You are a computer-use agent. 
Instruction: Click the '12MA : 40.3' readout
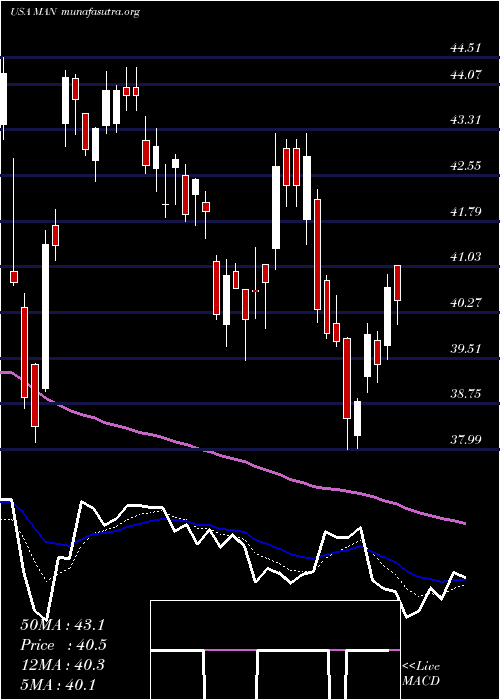click(62, 665)
